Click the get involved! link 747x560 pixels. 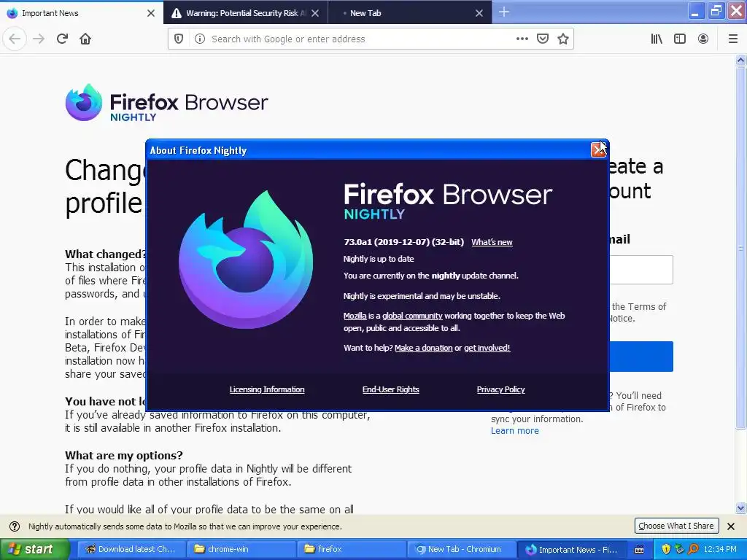click(x=487, y=348)
